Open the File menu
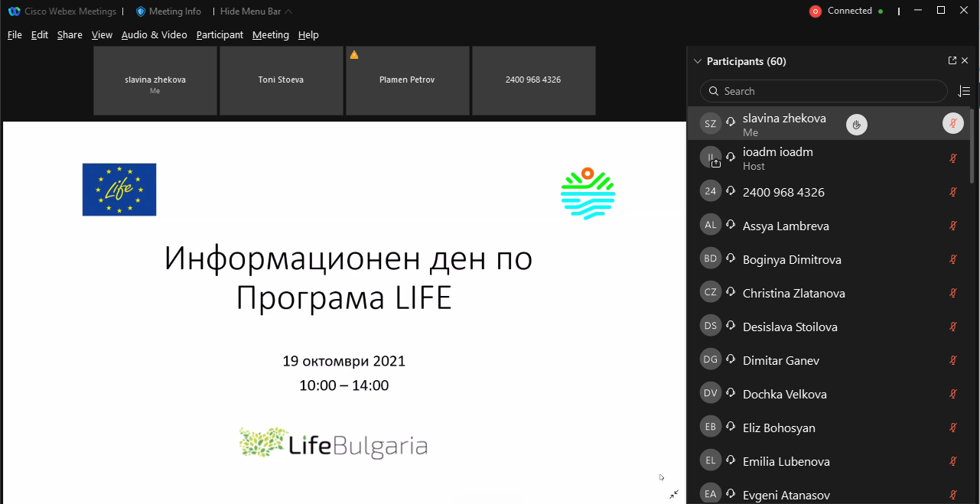 tap(15, 35)
